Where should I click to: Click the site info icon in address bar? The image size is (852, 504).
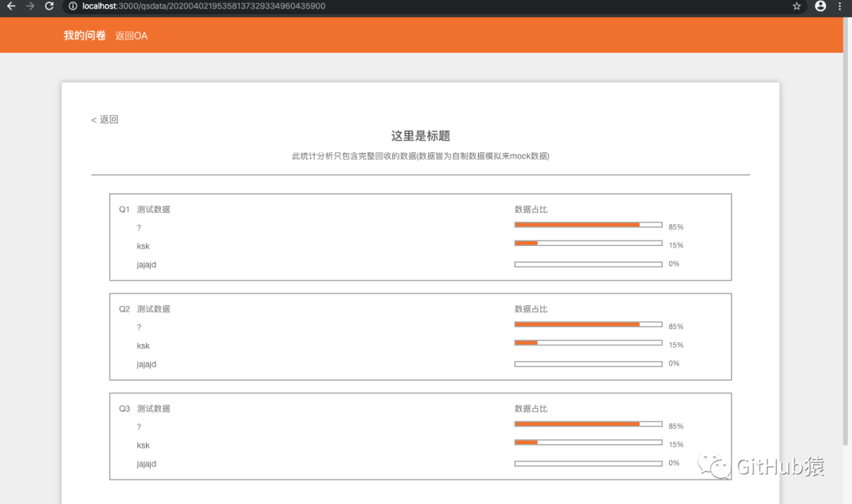73,6
